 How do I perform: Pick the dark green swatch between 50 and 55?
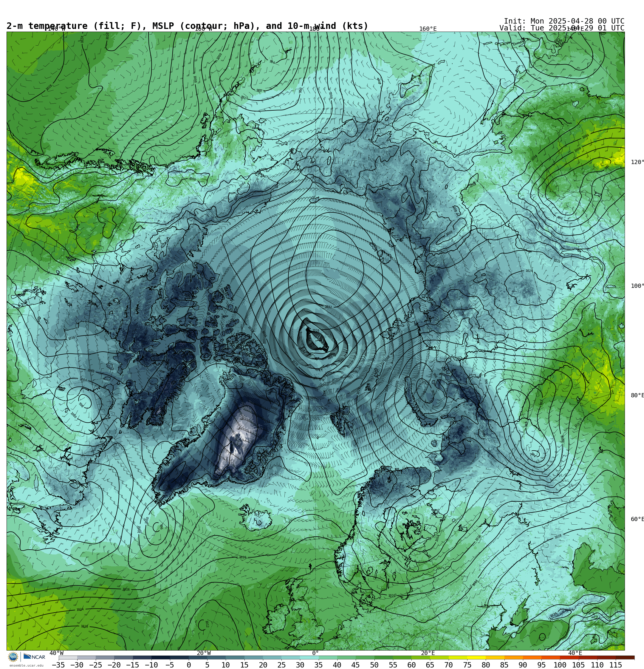(384, 658)
